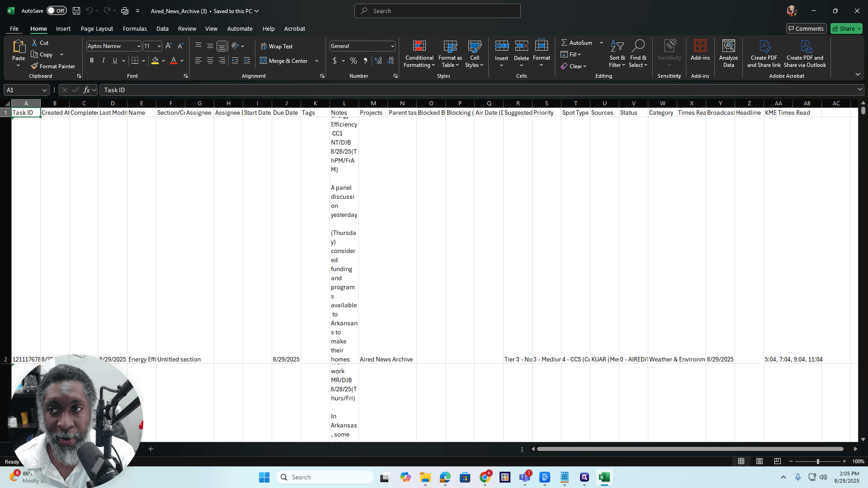Open Conditional Formatting menu
The height and width of the screenshot is (488, 868).
tap(419, 54)
